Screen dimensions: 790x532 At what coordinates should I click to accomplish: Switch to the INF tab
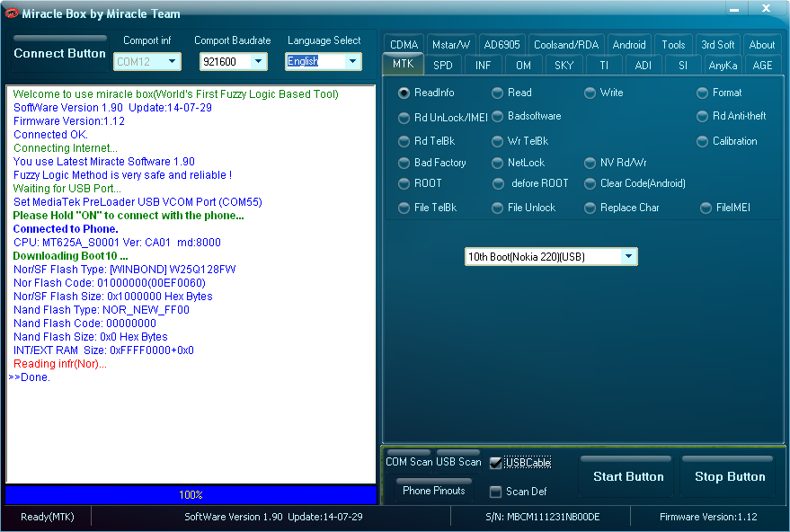tap(483, 66)
